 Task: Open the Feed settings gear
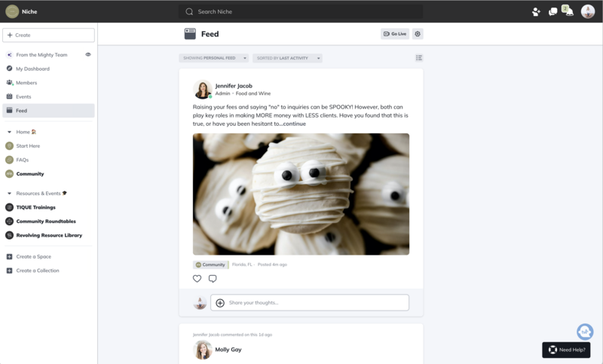click(418, 34)
